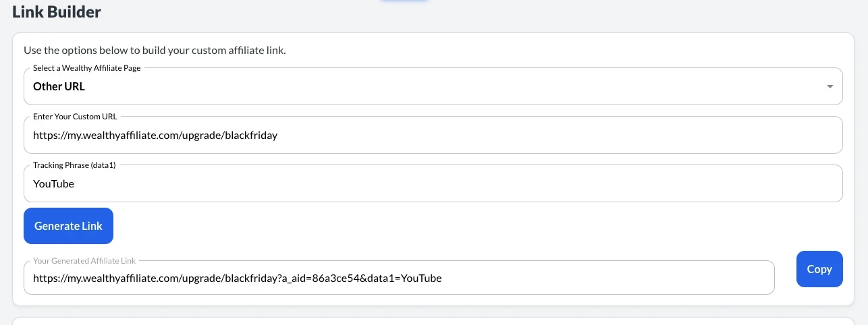
Task: Focus the Enter Your Custom URL field
Action: [x=432, y=136]
